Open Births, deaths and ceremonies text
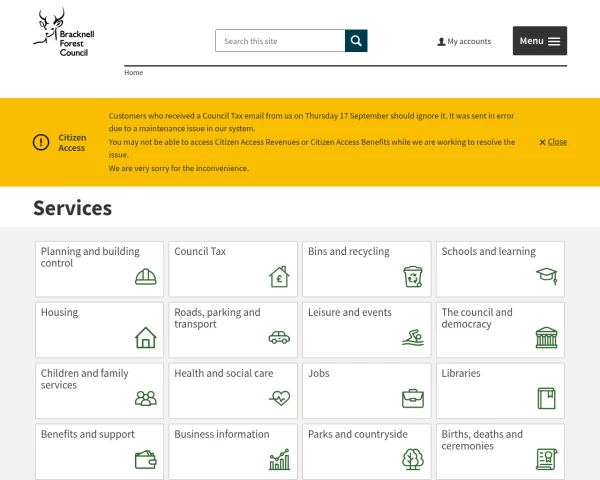600x480 pixels. pyautogui.click(x=482, y=440)
